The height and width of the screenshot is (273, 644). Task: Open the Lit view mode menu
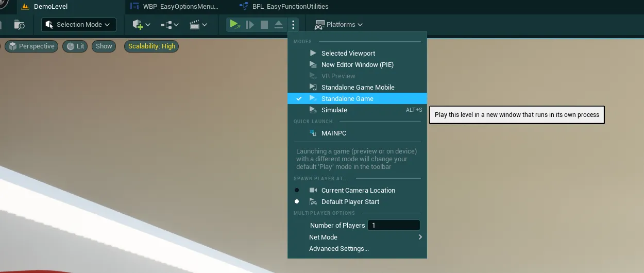tap(75, 46)
